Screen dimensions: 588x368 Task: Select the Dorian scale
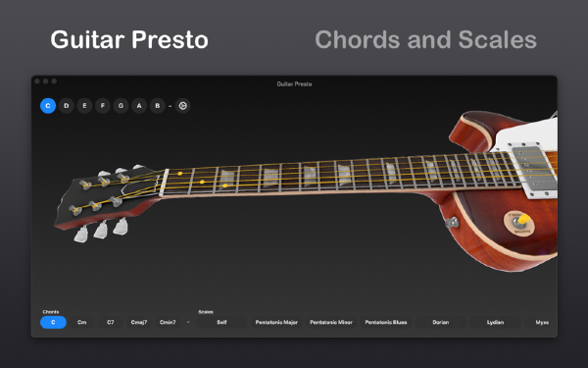441,322
